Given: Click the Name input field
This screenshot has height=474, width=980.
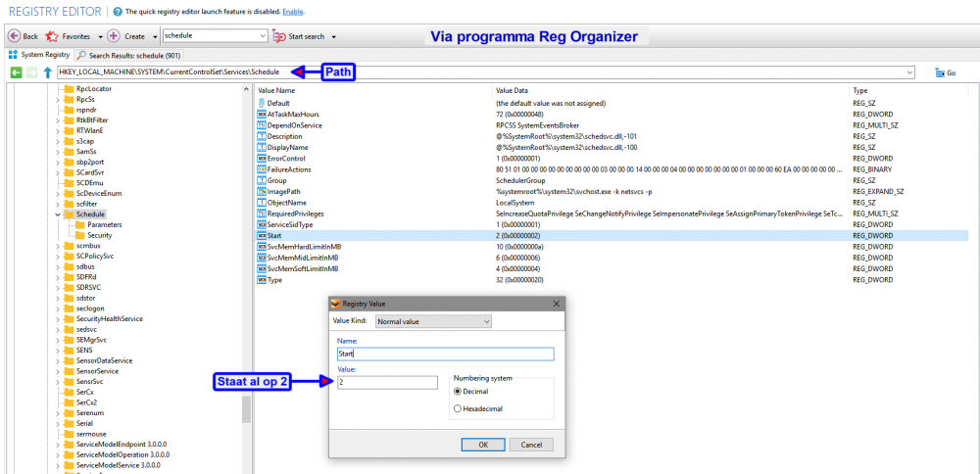Looking at the screenshot, I should pyautogui.click(x=446, y=355).
